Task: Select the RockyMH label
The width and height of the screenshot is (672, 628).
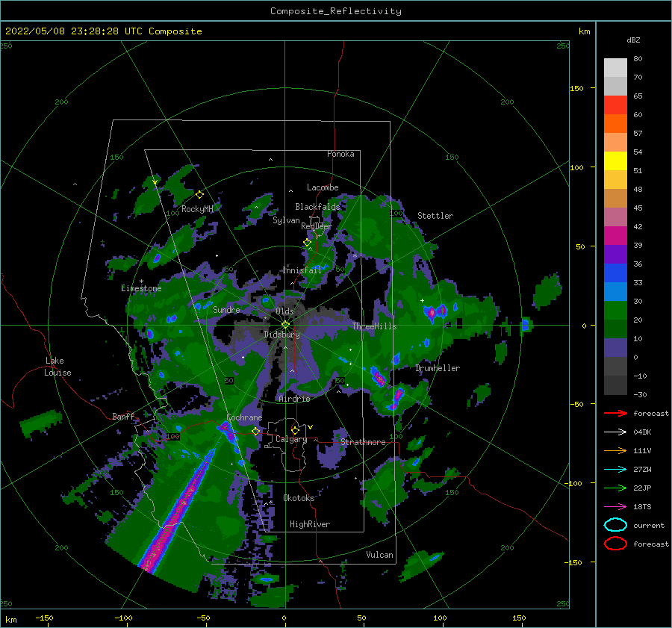Action: pos(197,209)
